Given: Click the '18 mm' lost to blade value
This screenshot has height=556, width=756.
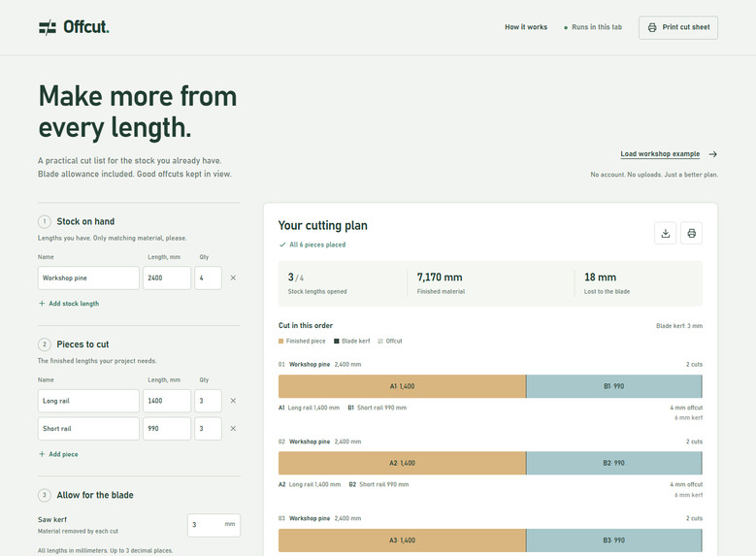Looking at the screenshot, I should pyautogui.click(x=600, y=278).
